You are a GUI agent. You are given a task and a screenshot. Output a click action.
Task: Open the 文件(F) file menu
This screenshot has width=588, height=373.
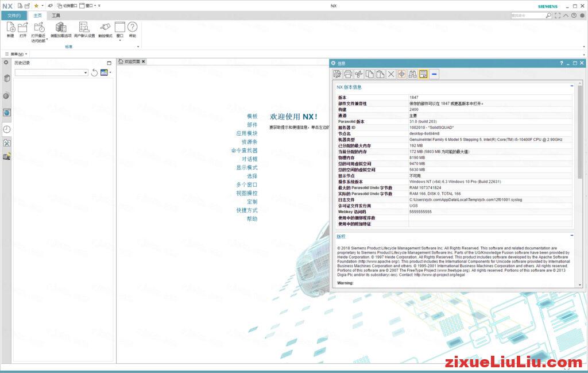[14, 16]
